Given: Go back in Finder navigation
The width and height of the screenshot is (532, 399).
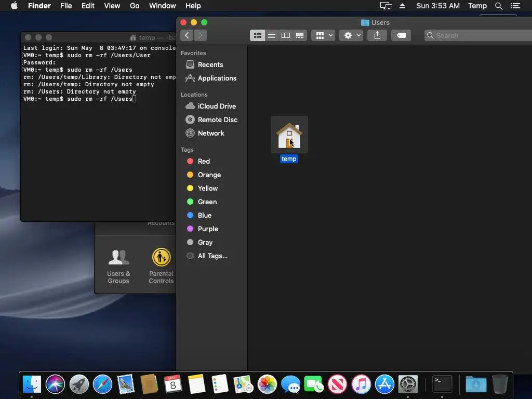Looking at the screenshot, I should point(187,35).
